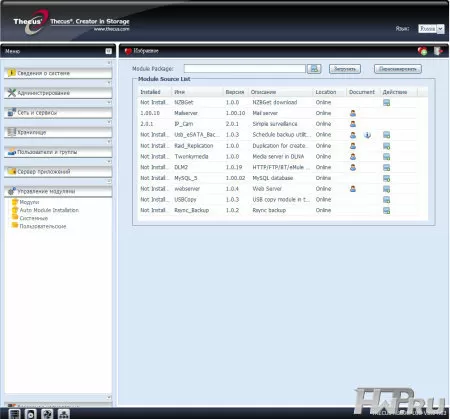
Task: Open document icon for Usb_eSATA_Backup row
Action: tap(353, 135)
